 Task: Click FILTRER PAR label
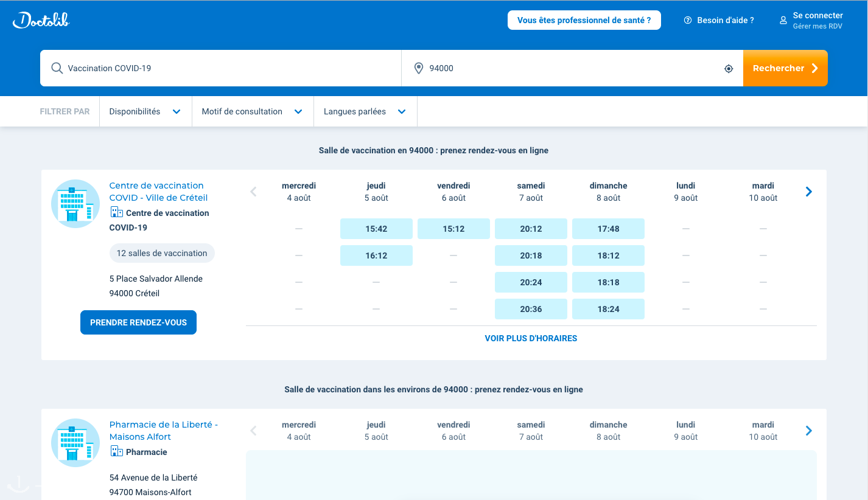(x=65, y=111)
